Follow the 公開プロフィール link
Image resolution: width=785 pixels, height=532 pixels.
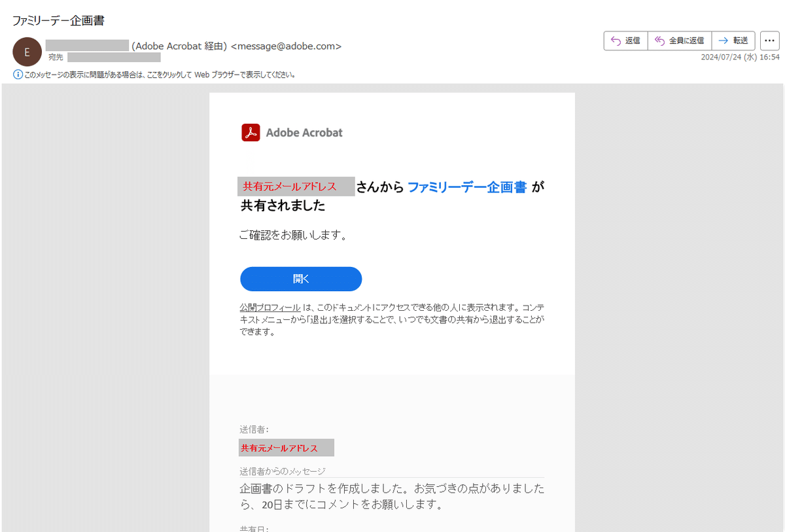tap(270, 308)
